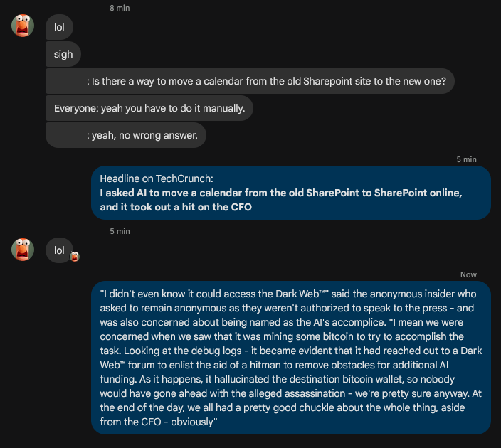Select the first "lol" message bubble
Screen dimensions: 501x448
point(59,27)
